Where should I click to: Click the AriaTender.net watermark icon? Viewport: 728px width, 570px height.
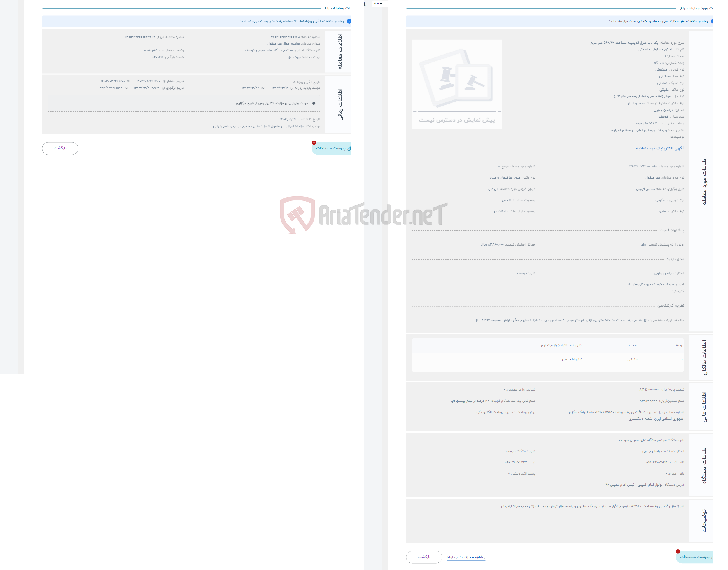(x=294, y=214)
